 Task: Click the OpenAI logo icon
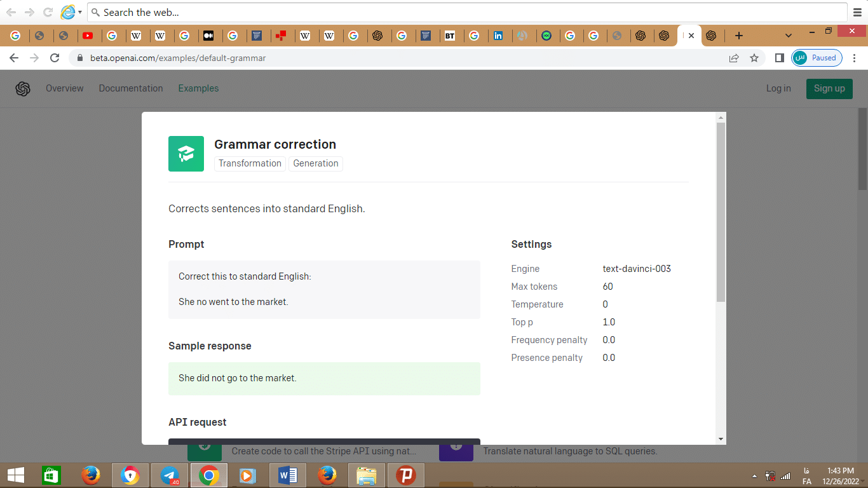[x=23, y=89]
